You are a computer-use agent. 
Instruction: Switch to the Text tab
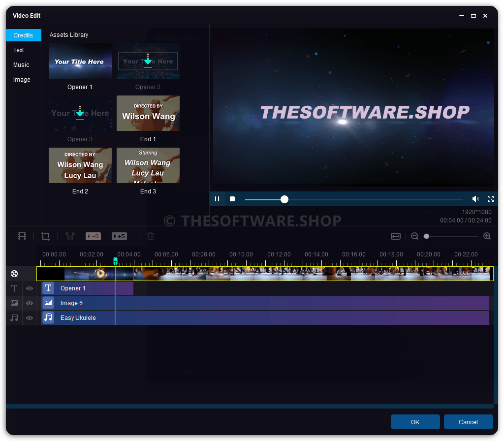pos(19,50)
